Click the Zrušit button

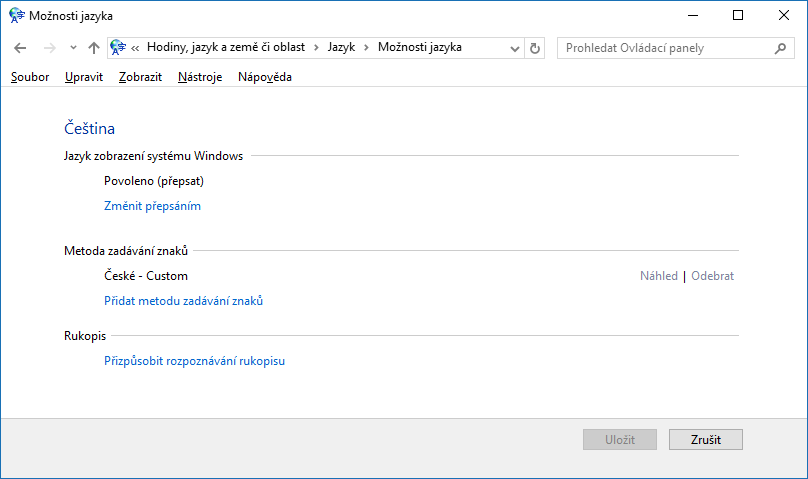click(x=706, y=440)
